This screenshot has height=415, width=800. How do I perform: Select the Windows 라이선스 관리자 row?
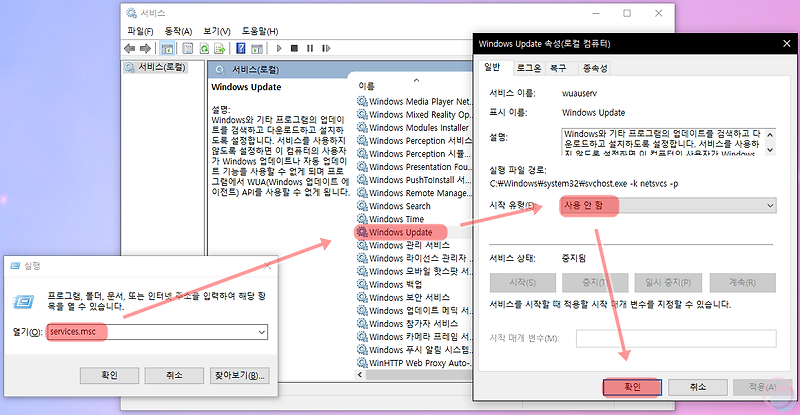pyautogui.click(x=413, y=258)
